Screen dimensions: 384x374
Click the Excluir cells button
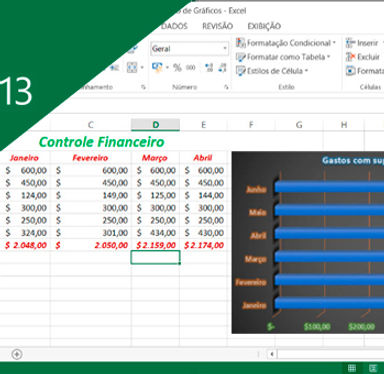[x=363, y=57]
